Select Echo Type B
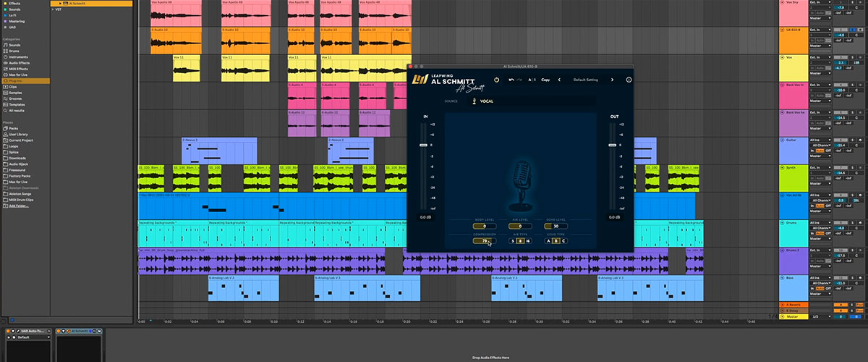 [x=556, y=240]
